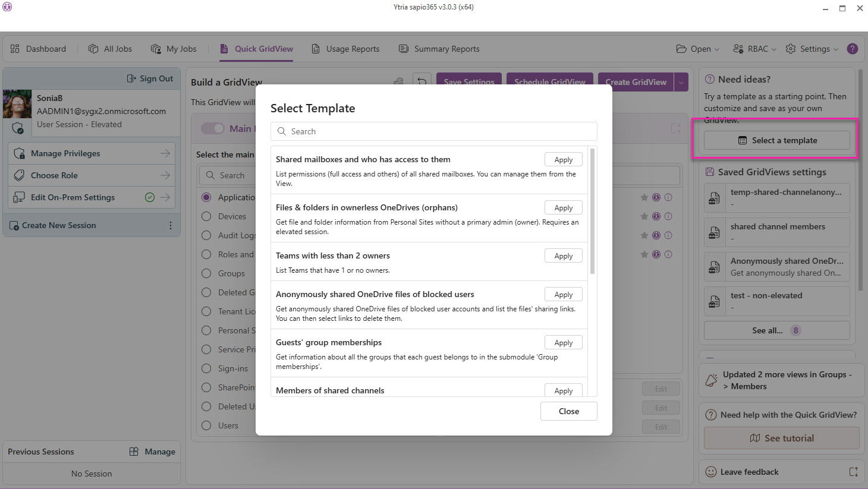Image resolution: width=868 pixels, height=489 pixels.
Task: Click See all saved GridViews
Action: (x=777, y=330)
